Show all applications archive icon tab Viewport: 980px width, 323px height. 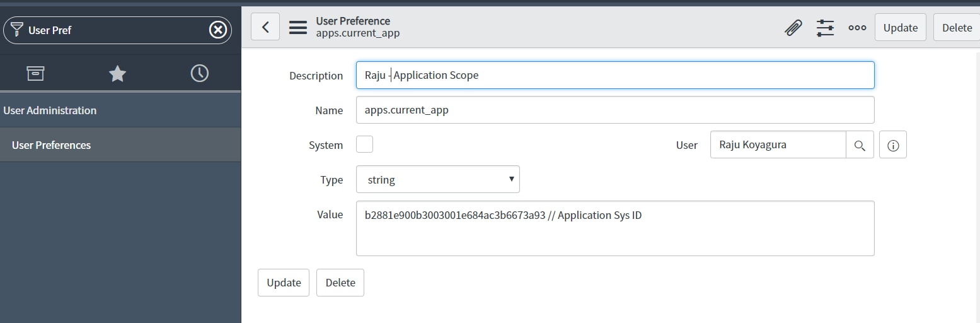click(x=36, y=74)
